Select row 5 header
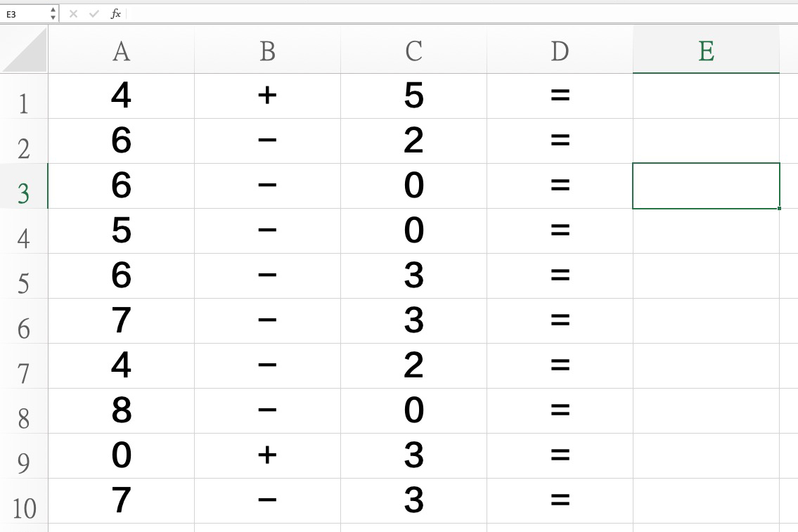 (x=23, y=276)
